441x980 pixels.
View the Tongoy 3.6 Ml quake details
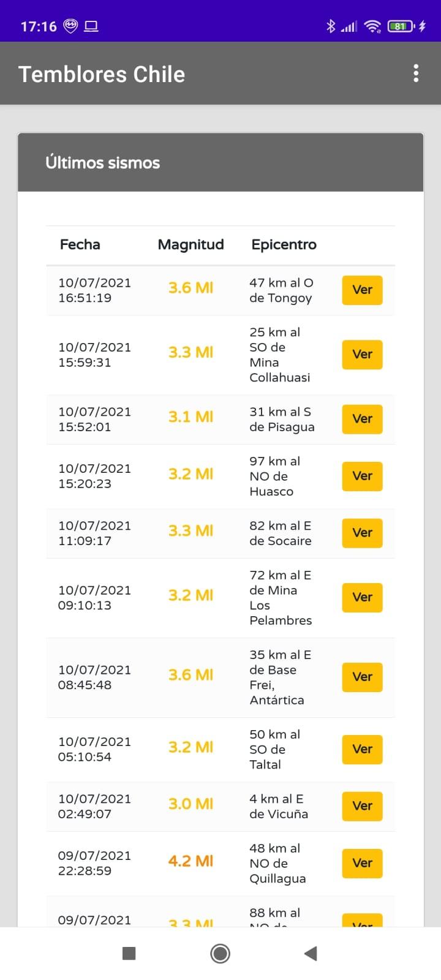click(362, 290)
